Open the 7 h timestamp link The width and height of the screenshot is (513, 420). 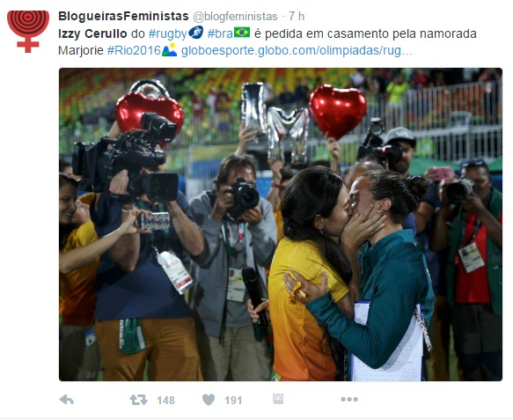tap(297, 17)
